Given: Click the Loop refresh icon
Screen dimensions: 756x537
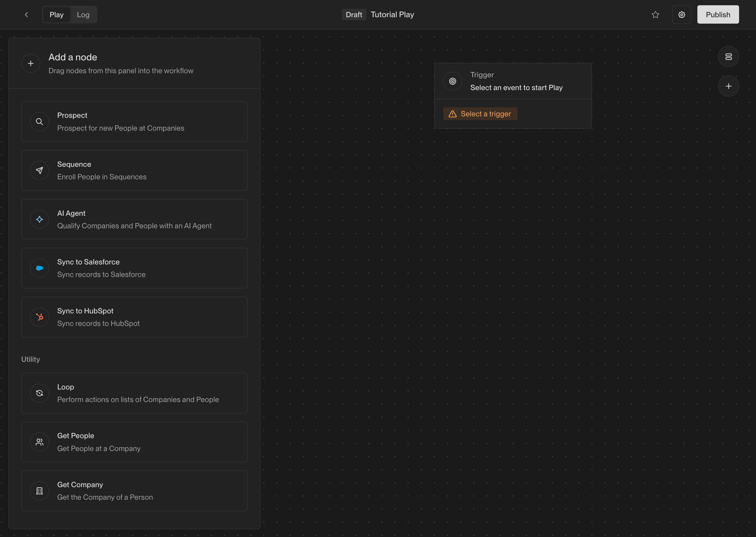Looking at the screenshot, I should 39,393.
